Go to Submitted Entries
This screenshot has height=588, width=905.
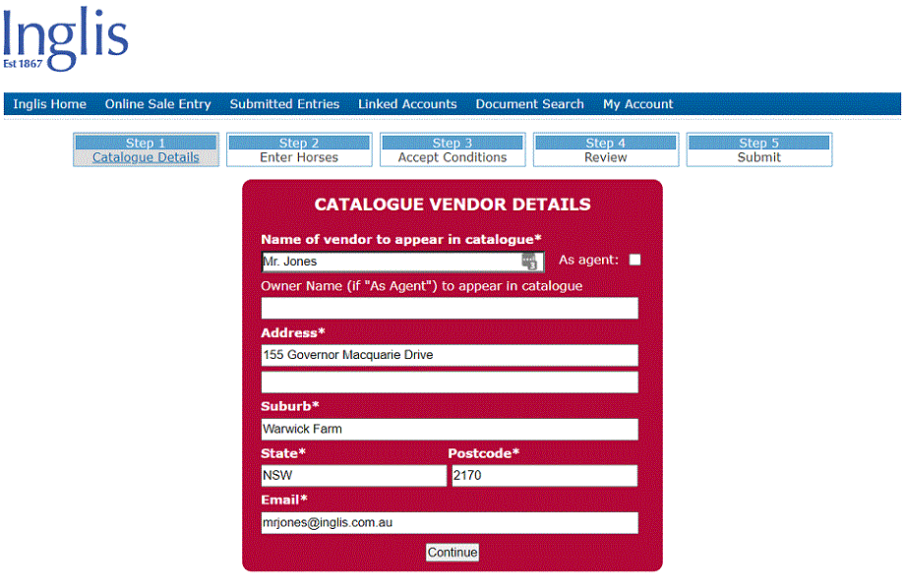pyautogui.click(x=284, y=104)
